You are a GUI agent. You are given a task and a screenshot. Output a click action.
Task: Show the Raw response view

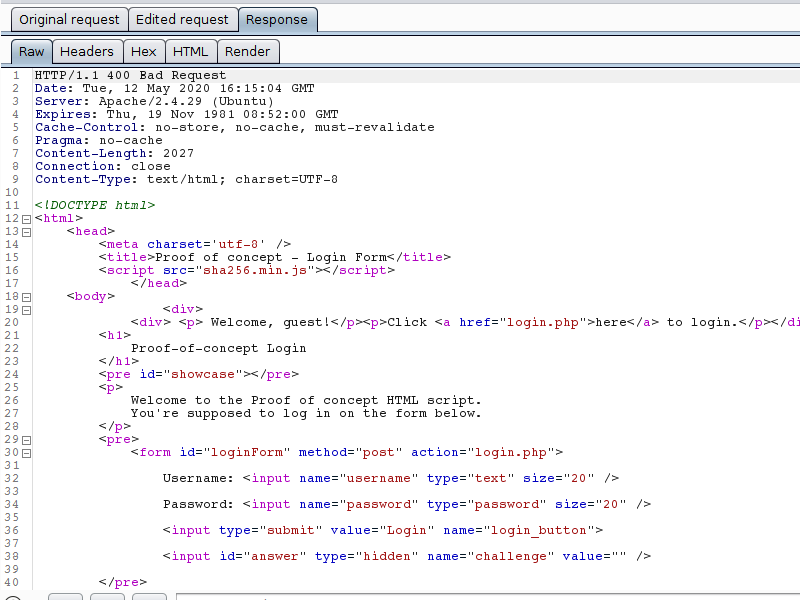(x=31, y=51)
